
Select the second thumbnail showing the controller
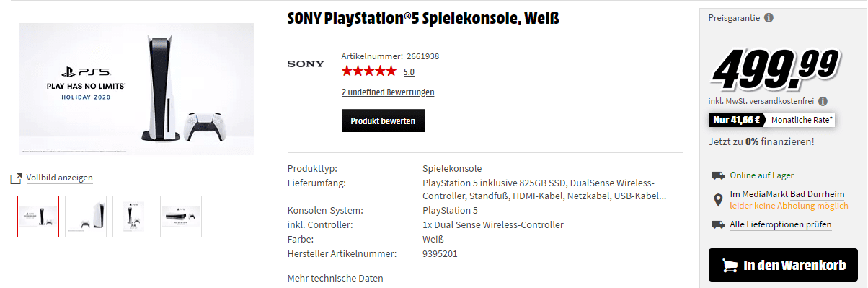pos(86,217)
